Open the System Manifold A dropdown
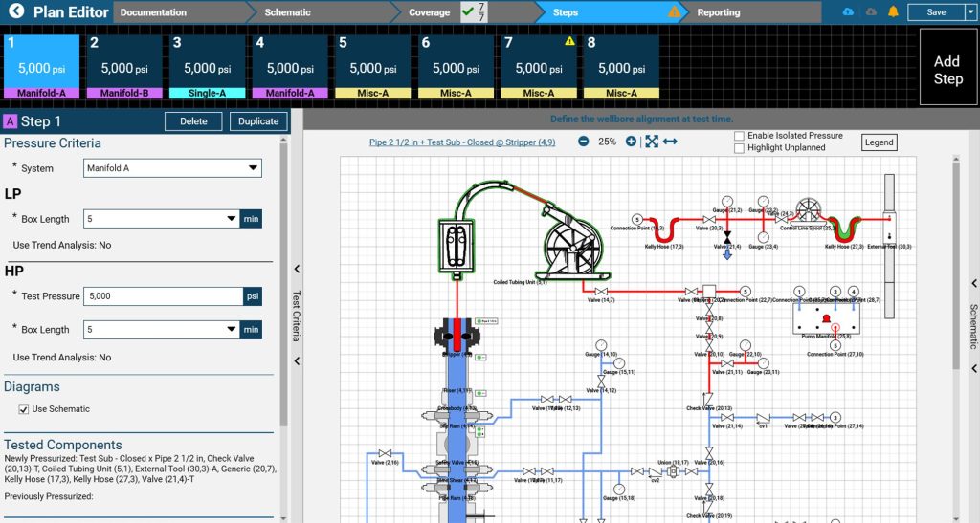980x523 pixels. [x=172, y=168]
